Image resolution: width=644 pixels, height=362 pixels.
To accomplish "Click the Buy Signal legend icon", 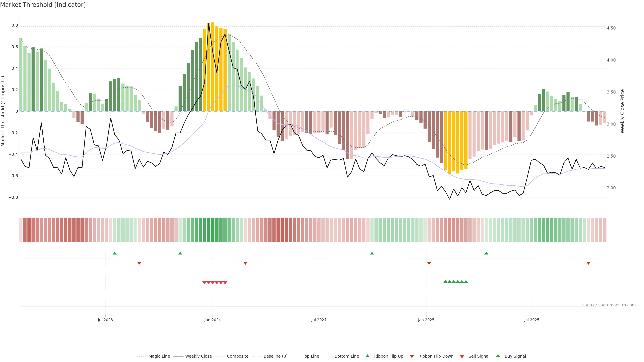I will [x=498, y=356].
